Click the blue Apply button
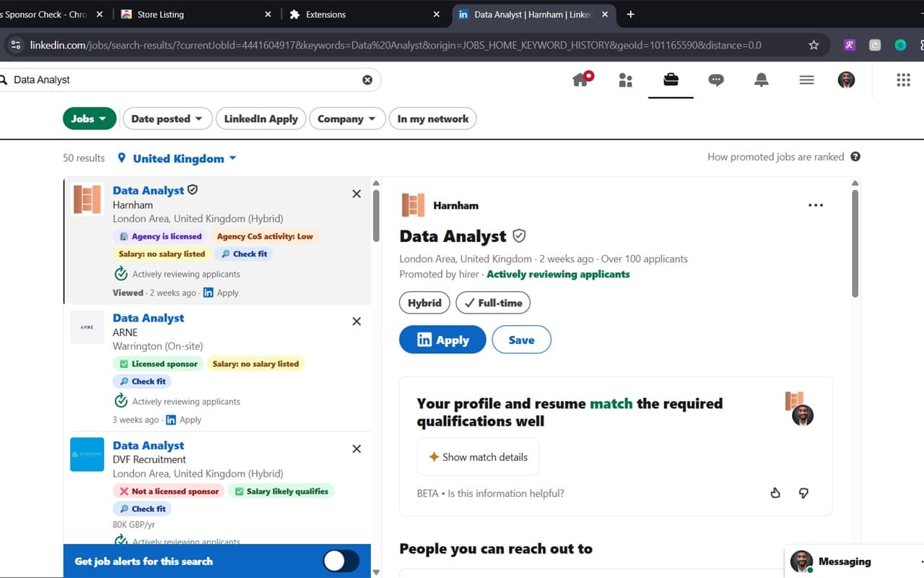The width and height of the screenshot is (924, 578). point(443,340)
